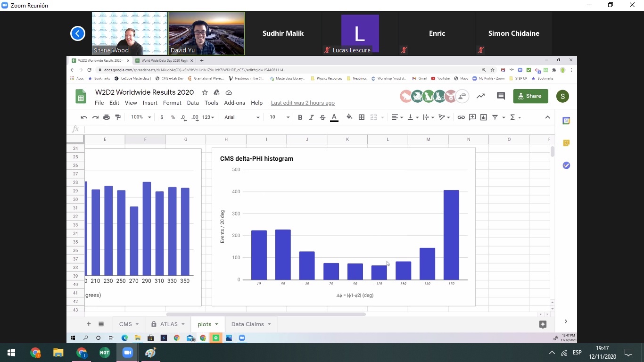Click the green Share button
The image size is (644, 362).
[530, 96]
